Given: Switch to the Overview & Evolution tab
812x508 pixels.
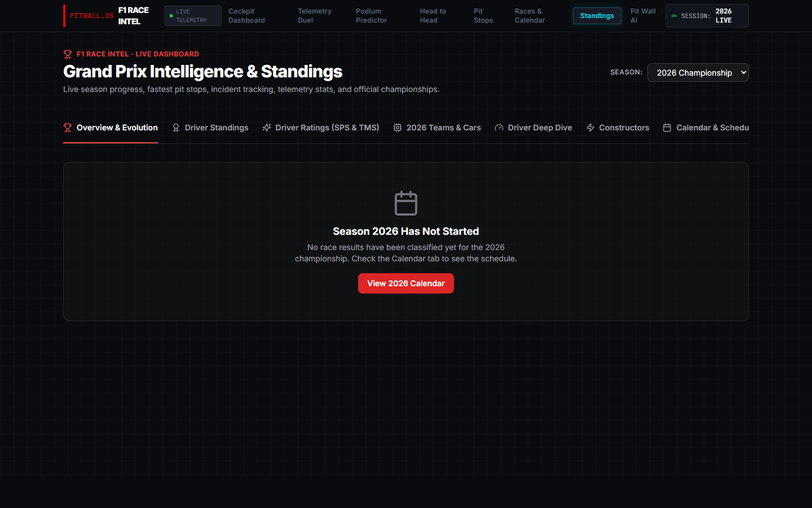Looking at the screenshot, I should pos(111,128).
